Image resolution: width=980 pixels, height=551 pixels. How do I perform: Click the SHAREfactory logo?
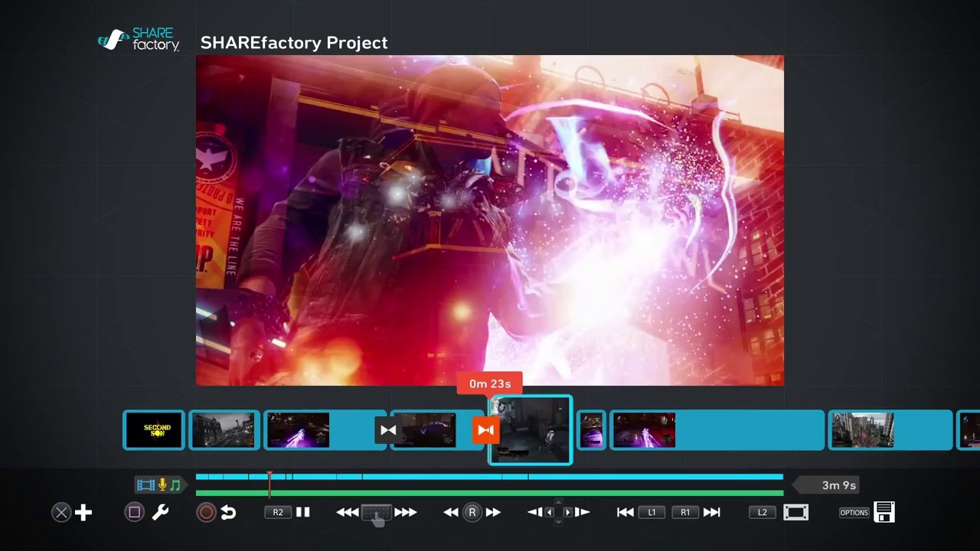139,40
